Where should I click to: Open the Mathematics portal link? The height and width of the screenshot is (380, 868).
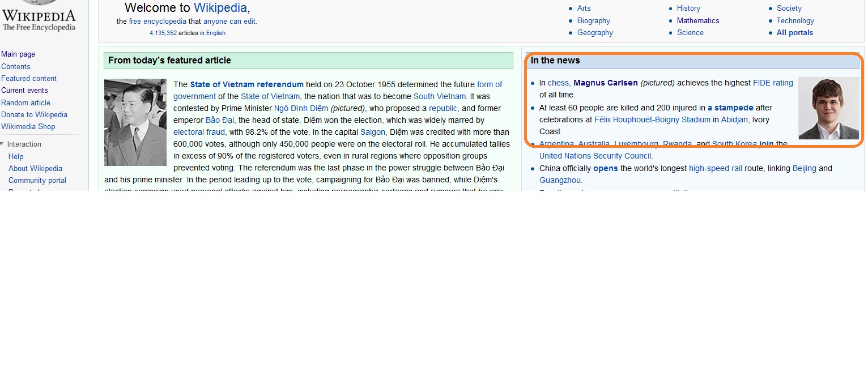697,20
